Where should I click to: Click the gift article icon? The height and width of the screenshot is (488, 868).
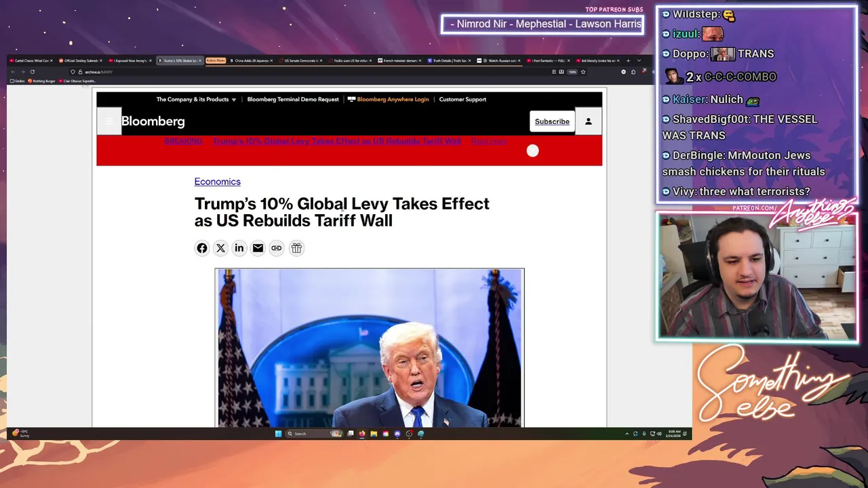click(296, 248)
